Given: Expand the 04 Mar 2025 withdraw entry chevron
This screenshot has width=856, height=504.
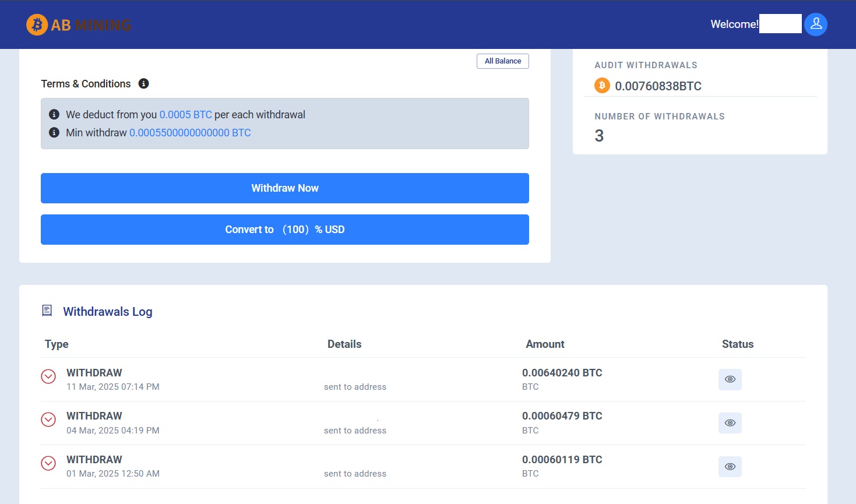Looking at the screenshot, I should coord(48,420).
